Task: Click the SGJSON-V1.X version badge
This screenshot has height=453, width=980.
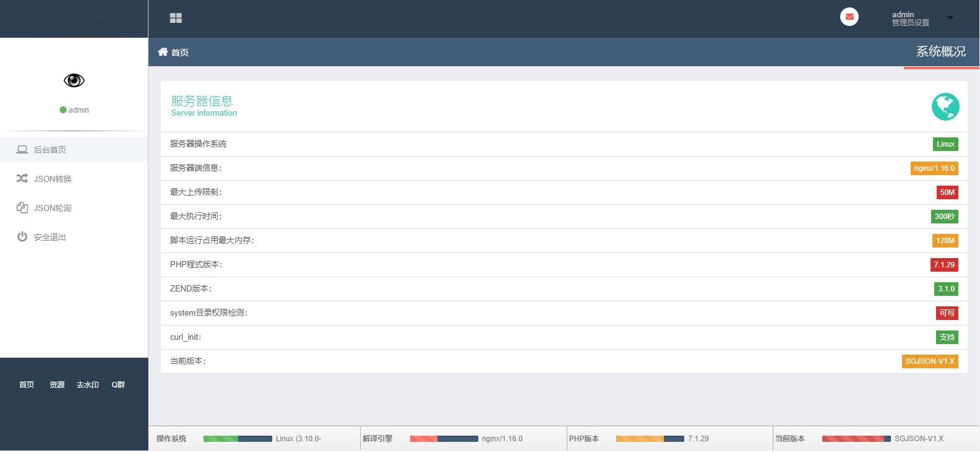Action: [x=929, y=361]
